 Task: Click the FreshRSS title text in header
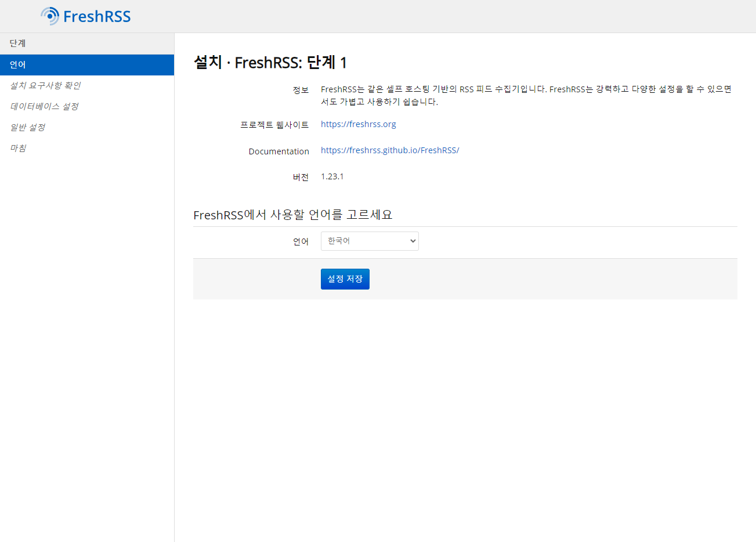coord(97,16)
